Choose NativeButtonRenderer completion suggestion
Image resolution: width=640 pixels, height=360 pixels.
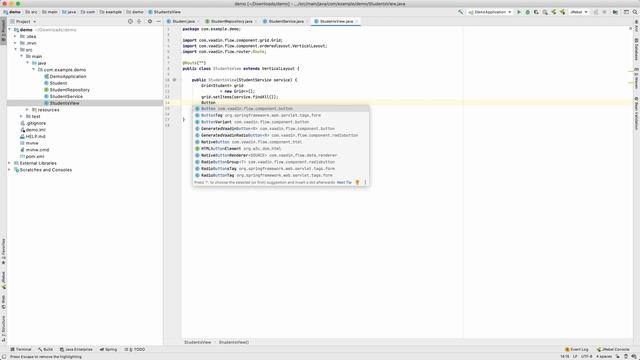pyautogui.click(x=281, y=156)
